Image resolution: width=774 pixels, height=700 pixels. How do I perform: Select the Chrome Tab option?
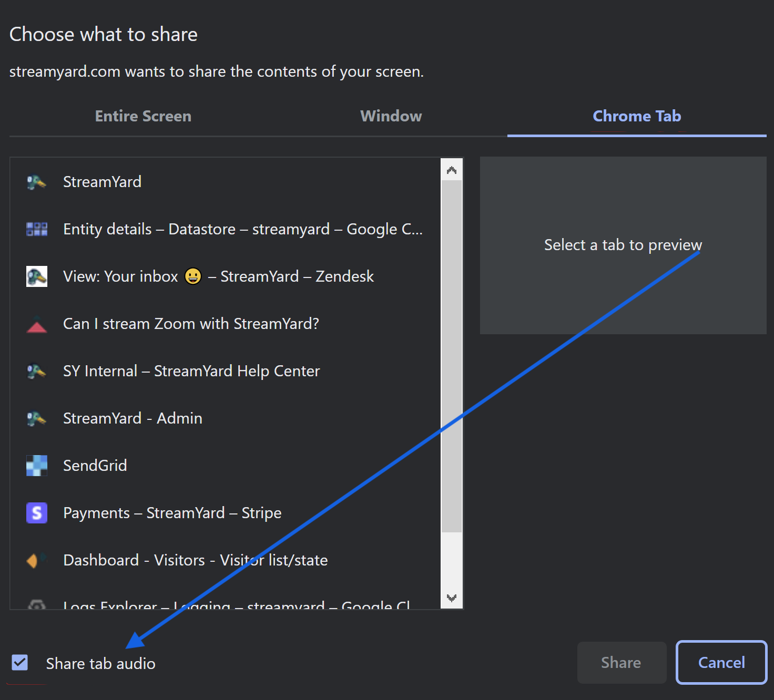pos(637,116)
